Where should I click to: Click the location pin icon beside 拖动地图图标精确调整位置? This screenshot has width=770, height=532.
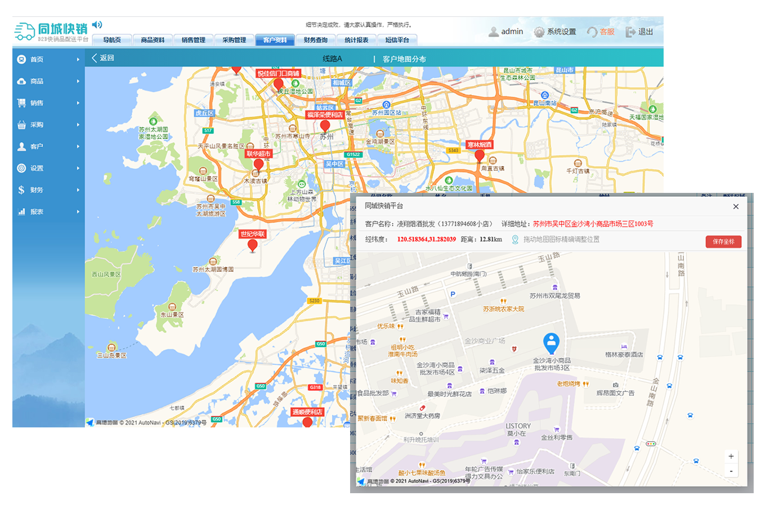[x=515, y=240]
